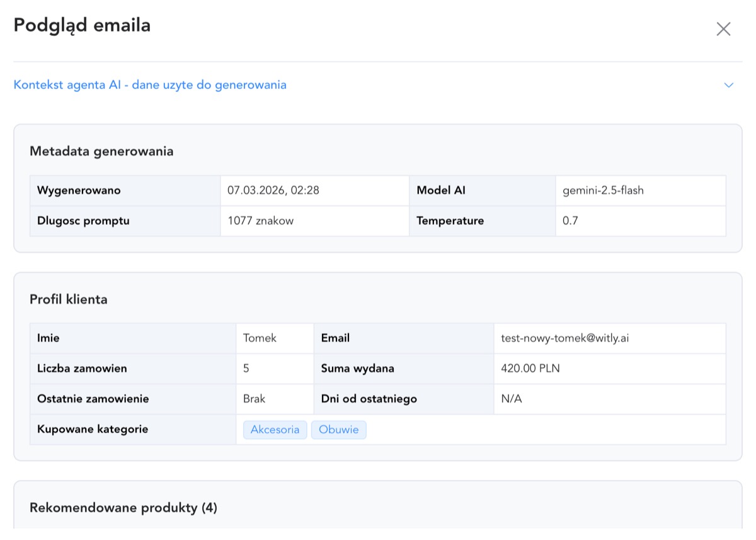Image resolution: width=756 pixels, height=540 pixels.
Task: Click the chevron next to Kontekst agenta AI
Action: pos(729,84)
